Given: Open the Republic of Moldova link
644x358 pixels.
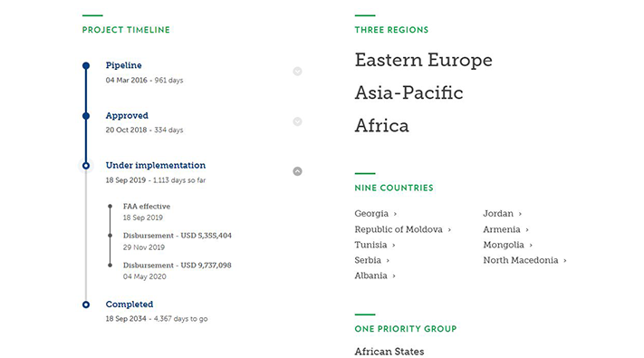Looking at the screenshot, I should [403, 229].
